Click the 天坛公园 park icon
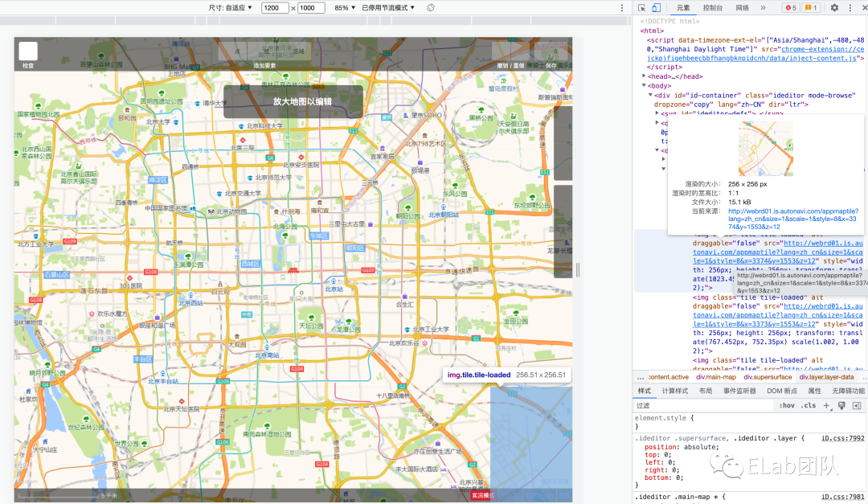The width and height of the screenshot is (868, 504). [x=311, y=318]
